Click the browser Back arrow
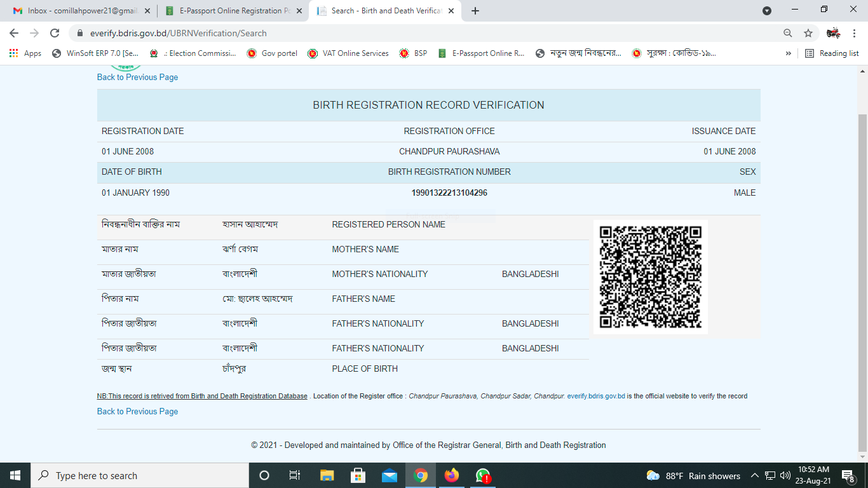The width and height of the screenshot is (868, 488). pos(14,33)
